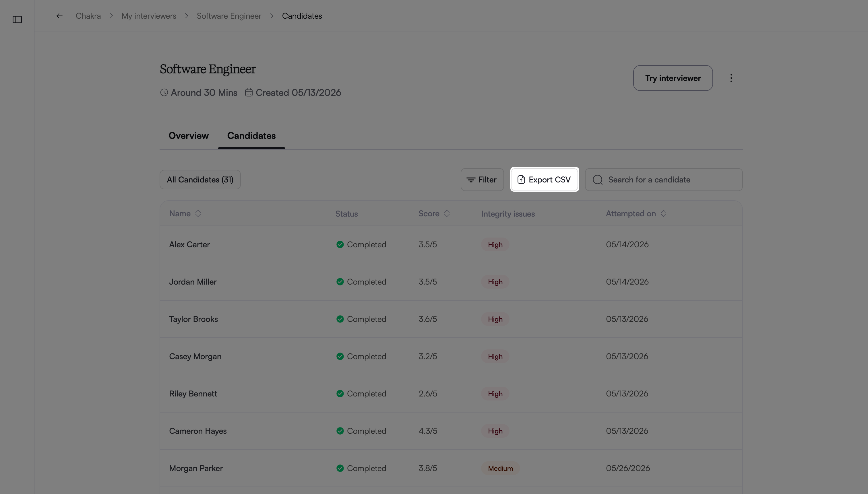Image resolution: width=868 pixels, height=494 pixels.
Task: Click Try interviewer button
Action: point(673,78)
